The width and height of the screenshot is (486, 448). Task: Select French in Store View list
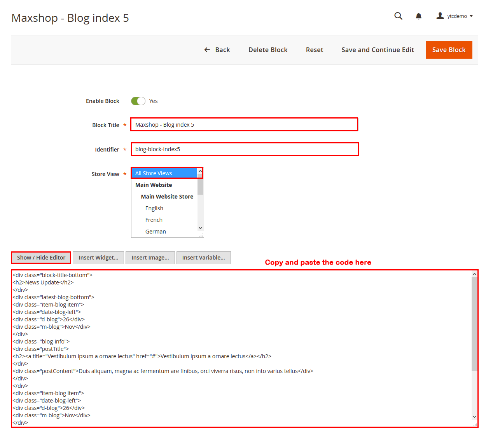(154, 220)
